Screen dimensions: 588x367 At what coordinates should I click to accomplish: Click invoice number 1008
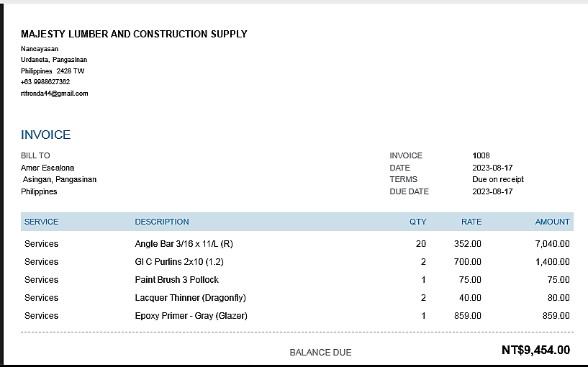point(481,155)
